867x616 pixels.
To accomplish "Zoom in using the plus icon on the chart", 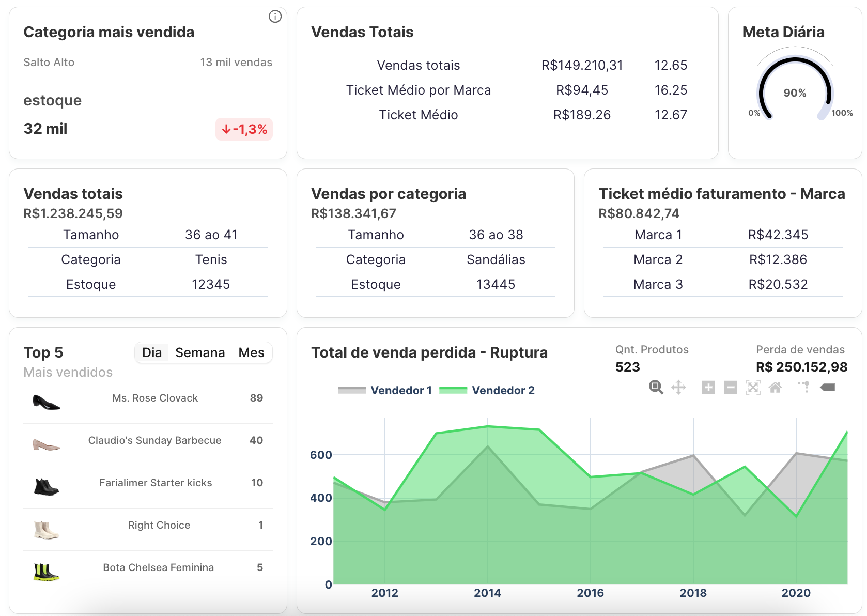I will pos(709,387).
